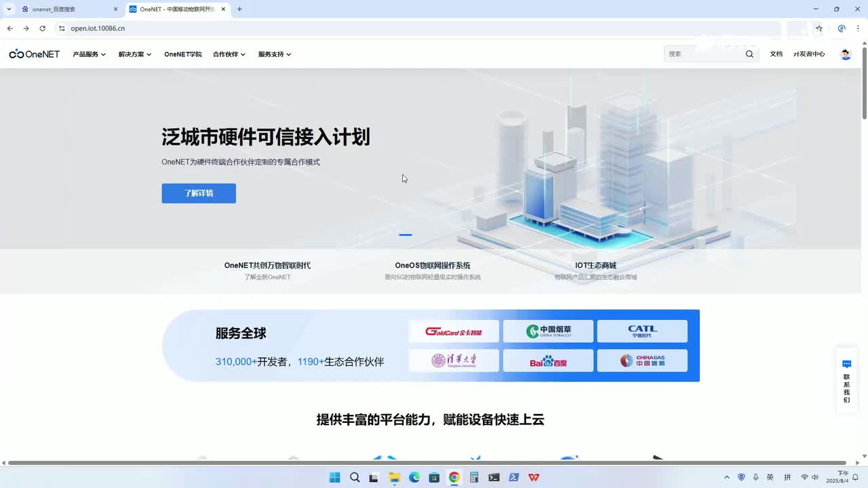
Task: Expand the 合作伙伴 dropdown menu
Action: click(229, 54)
